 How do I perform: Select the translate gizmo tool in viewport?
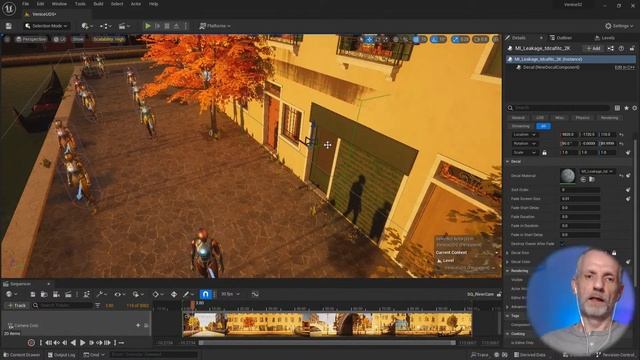pyautogui.click(x=369, y=39)
